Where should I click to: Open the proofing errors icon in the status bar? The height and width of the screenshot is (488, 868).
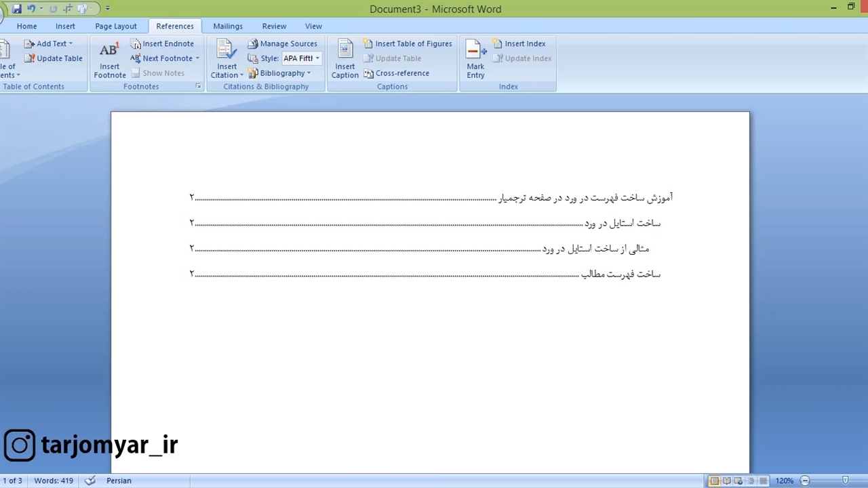click(x=90, y=481)
